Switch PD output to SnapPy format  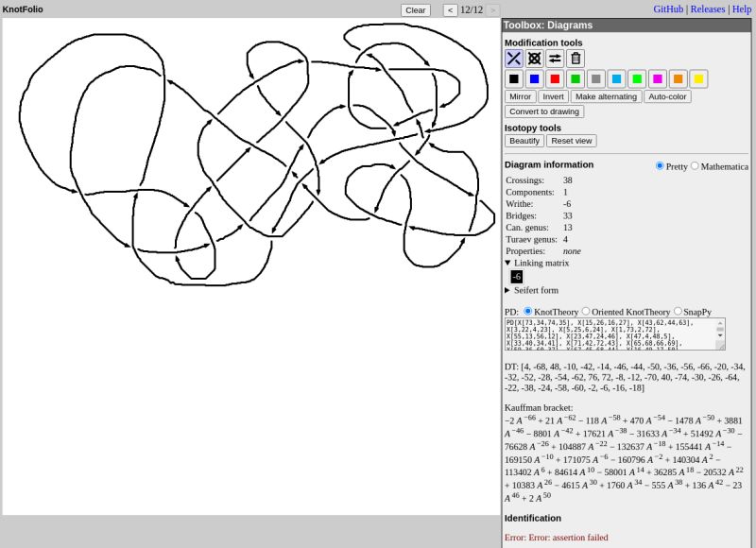point(677,312)
